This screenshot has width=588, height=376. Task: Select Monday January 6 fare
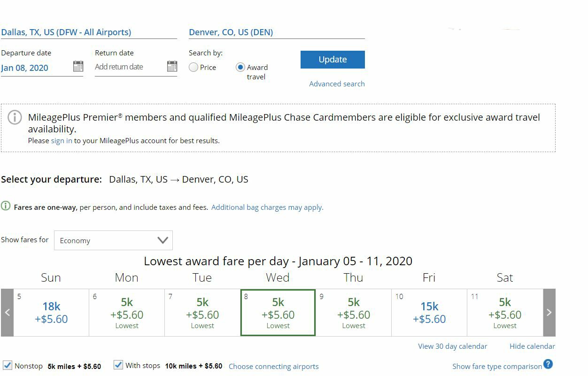coord(127,313)
